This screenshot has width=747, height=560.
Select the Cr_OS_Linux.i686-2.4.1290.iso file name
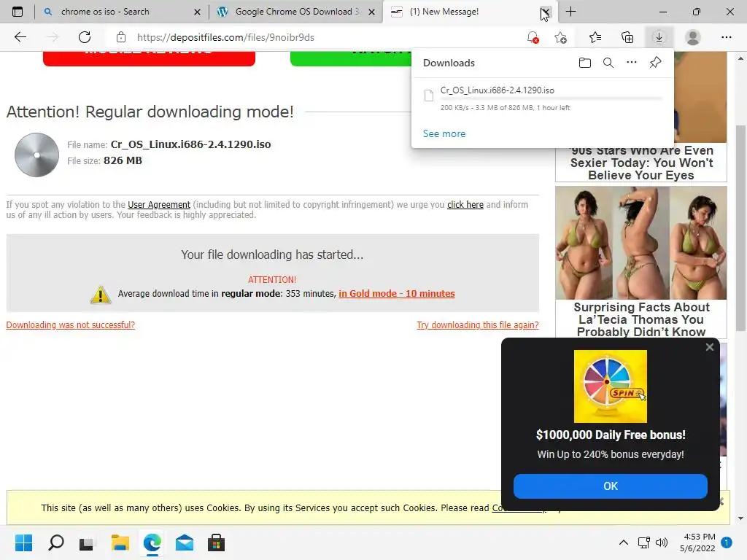(x=190, y=144)
